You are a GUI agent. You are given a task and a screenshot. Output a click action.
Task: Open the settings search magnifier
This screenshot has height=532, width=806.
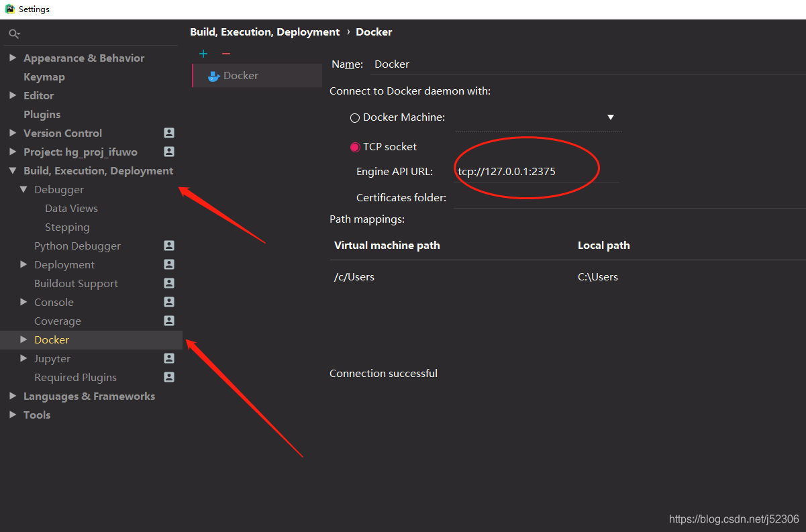[x=14, y=32]
